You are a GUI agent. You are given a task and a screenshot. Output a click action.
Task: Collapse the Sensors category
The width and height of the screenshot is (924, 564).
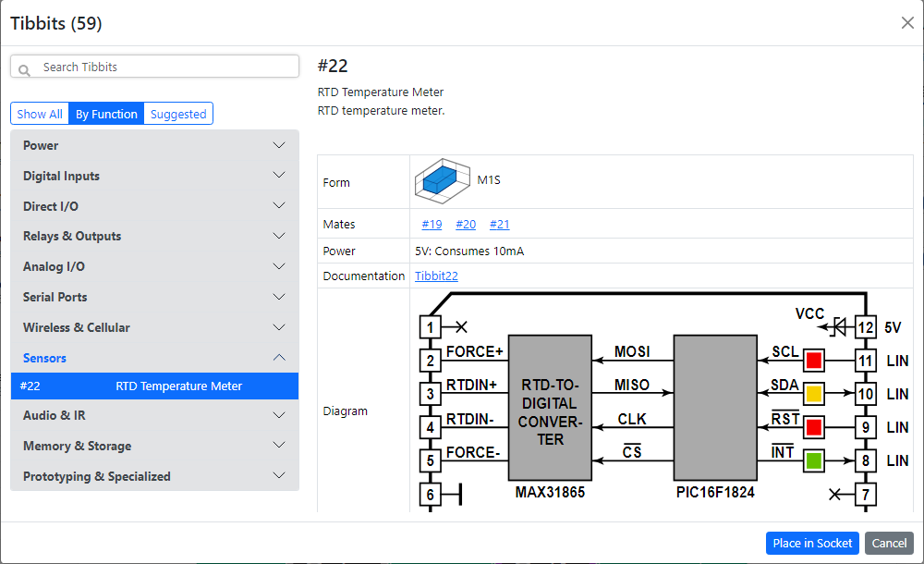pos(155,358)
